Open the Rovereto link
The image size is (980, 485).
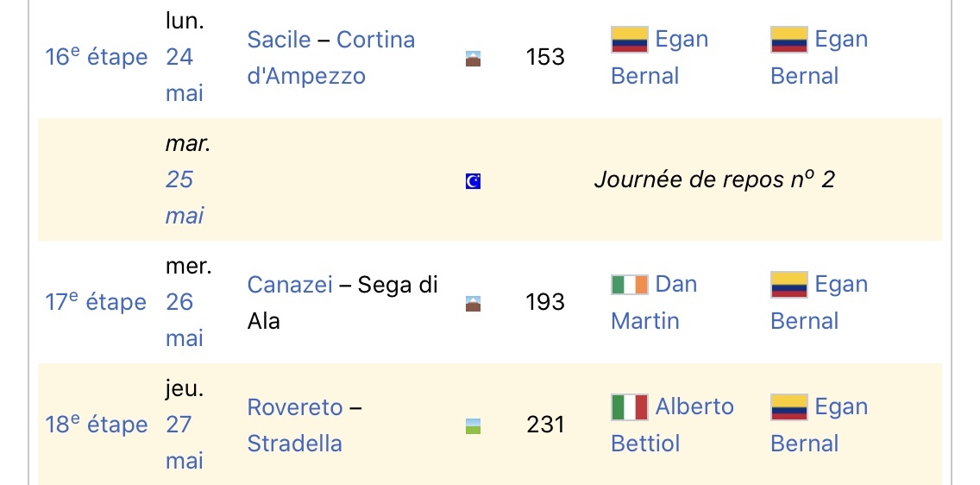[x=295, y=407]
